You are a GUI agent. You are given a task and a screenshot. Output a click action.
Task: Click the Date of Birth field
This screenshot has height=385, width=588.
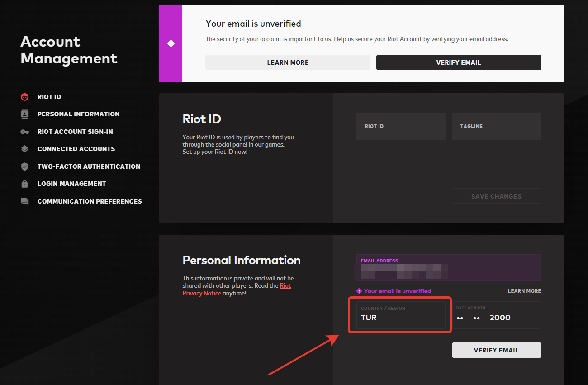click(497, 315)
